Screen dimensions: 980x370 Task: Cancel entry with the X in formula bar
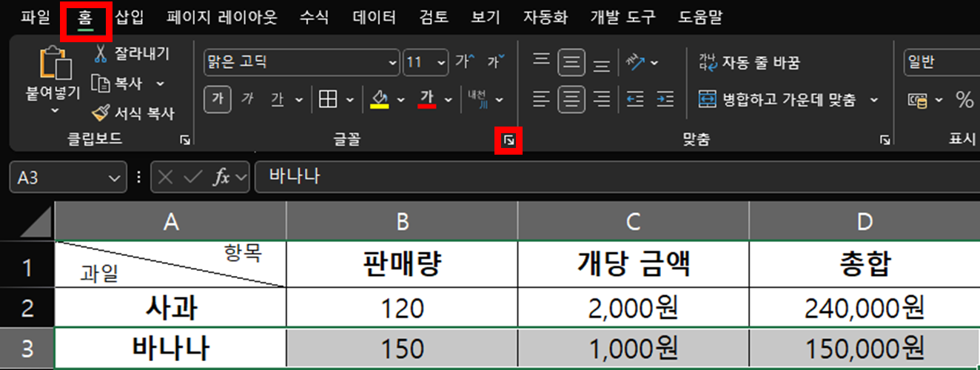(x=166, y=178)
